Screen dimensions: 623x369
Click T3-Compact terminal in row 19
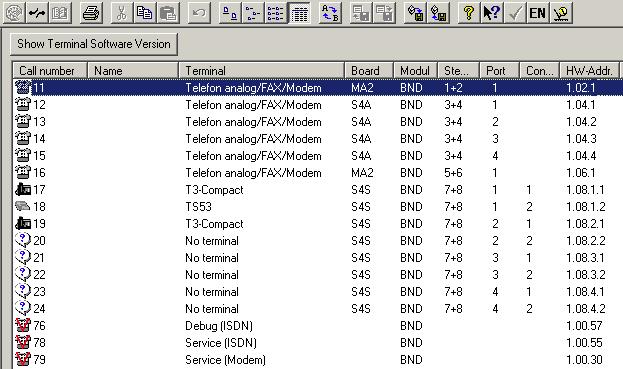214,224
